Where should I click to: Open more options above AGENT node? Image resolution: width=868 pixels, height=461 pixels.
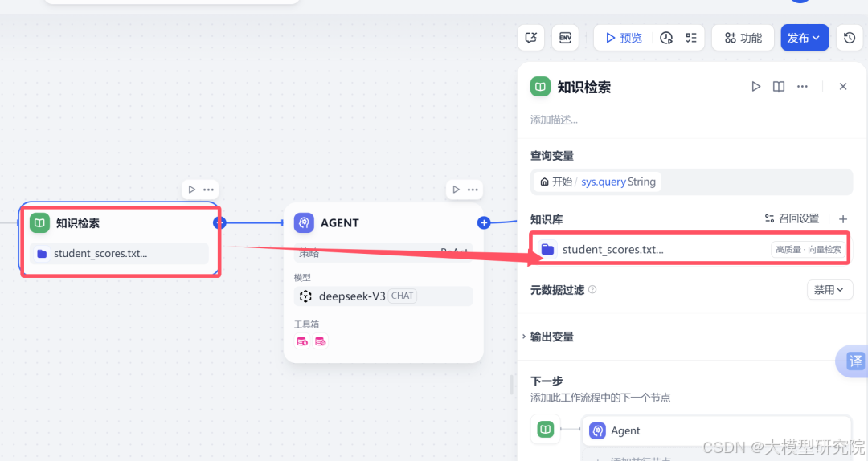473,190
